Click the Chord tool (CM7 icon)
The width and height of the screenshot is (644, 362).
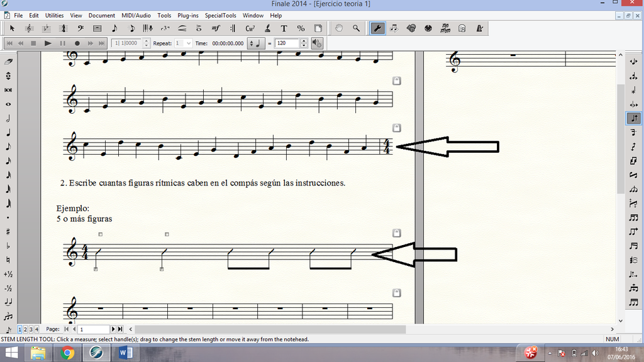(x=250, y=28)
